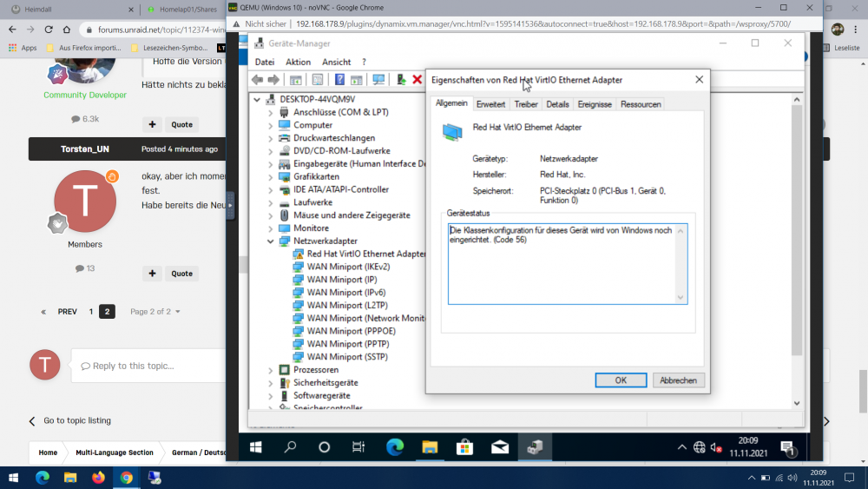Switch to the Treiber tab
Viewport: 868px width, 489px height.
click(526, 104)
